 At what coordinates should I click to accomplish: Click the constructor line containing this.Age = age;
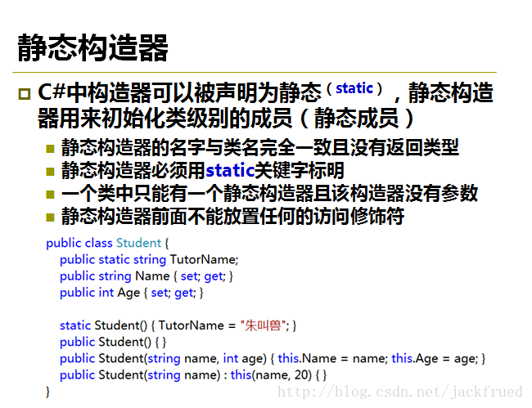[x=273, y=358]
